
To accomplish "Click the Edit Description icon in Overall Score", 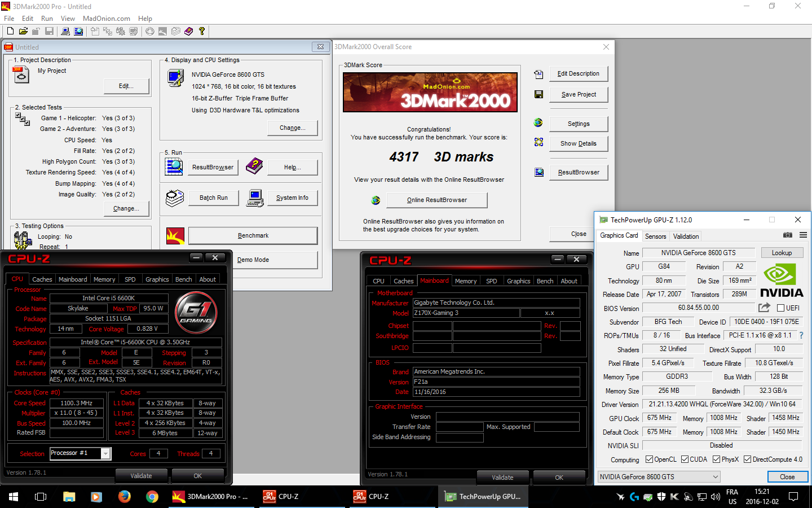I will coord(539,74).
